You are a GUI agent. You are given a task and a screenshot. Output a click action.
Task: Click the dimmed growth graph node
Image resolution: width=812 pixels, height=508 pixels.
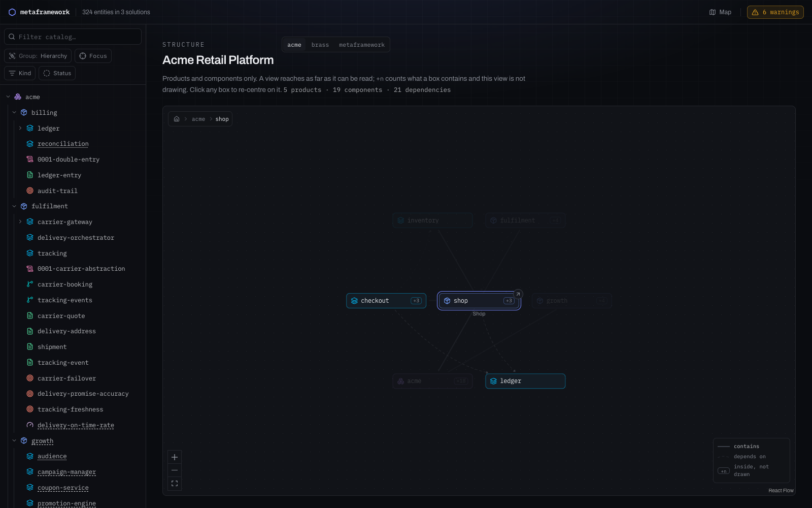pos(572,301)
